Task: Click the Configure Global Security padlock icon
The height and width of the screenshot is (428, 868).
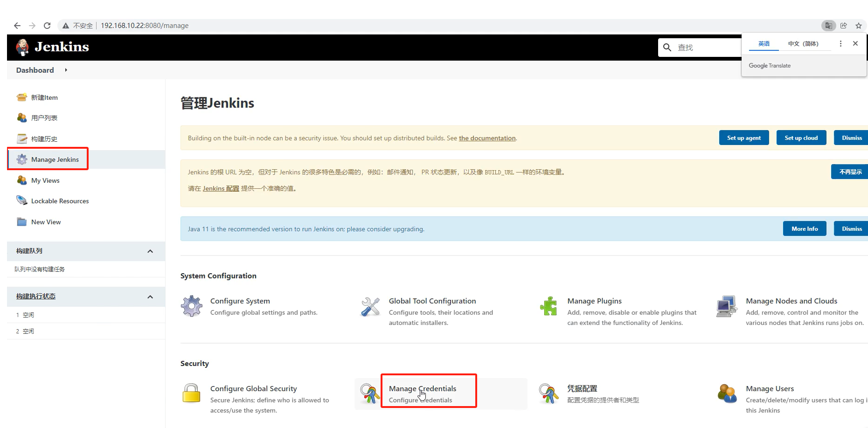Action: tap(191, 393)
